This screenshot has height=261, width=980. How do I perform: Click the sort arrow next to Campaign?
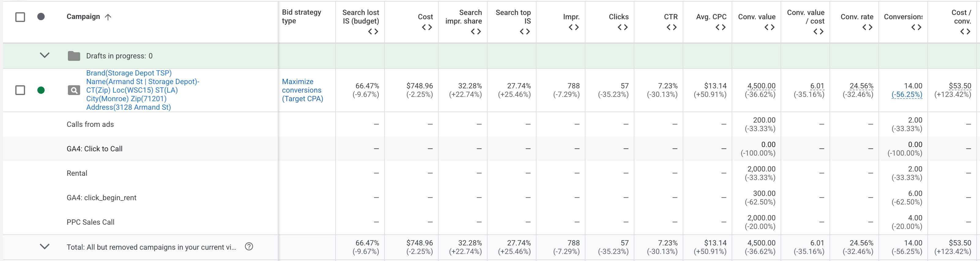108,17
